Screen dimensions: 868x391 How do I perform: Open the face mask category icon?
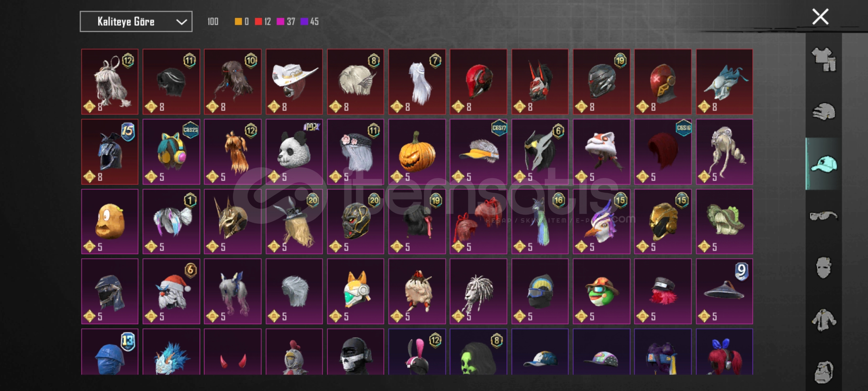(824, 268)
